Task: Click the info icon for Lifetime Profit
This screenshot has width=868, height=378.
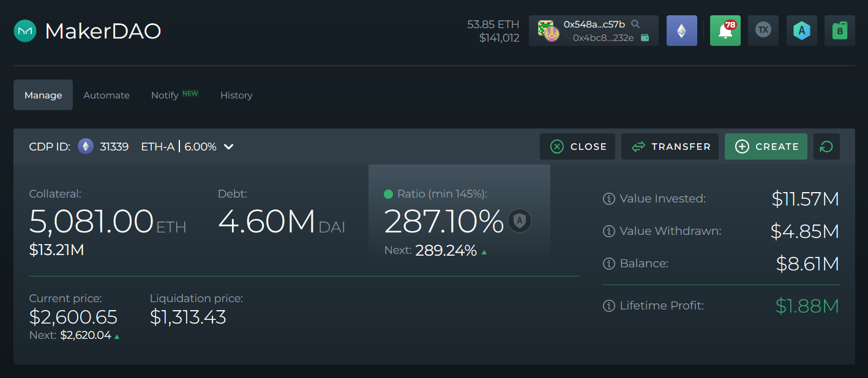Action: (x=608, y=306)
